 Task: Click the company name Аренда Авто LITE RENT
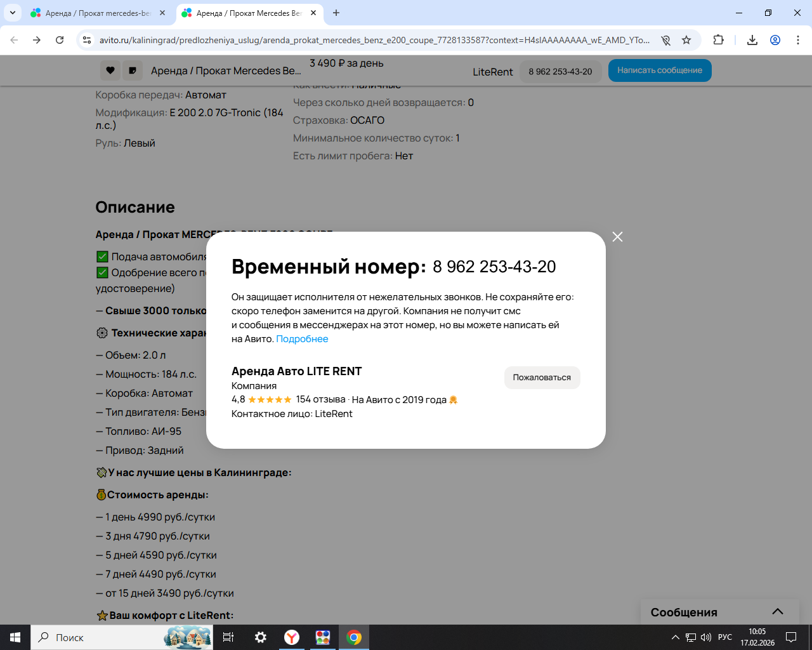(296, 371)
